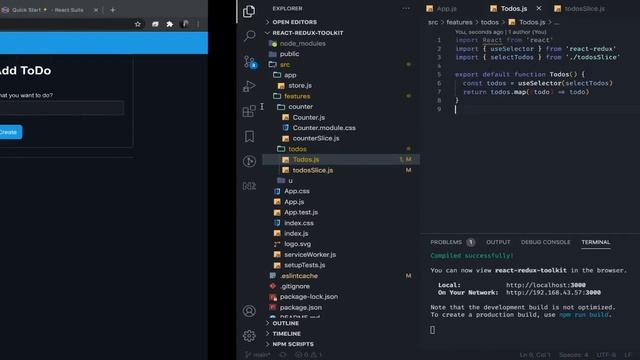Click the Explorer more actions ellipsis
The height and width of the screenshot is (360, 640).
pyautogui.click(x=406, y=8)
